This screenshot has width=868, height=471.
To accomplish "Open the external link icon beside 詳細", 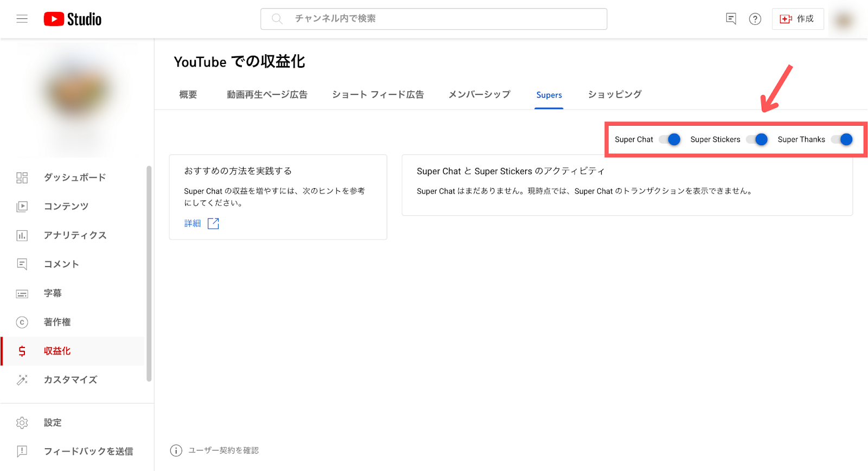I will pyautogui.click(x=213, y=223).
